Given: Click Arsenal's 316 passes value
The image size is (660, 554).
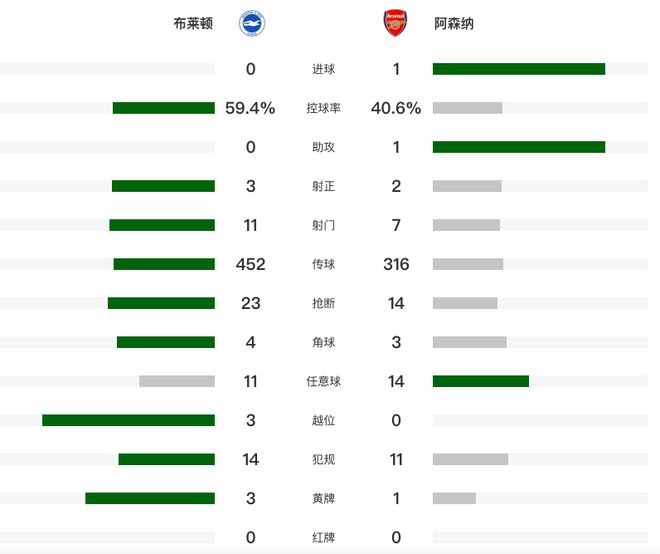Looking at the screenshot, I should [x=396, y=264].
